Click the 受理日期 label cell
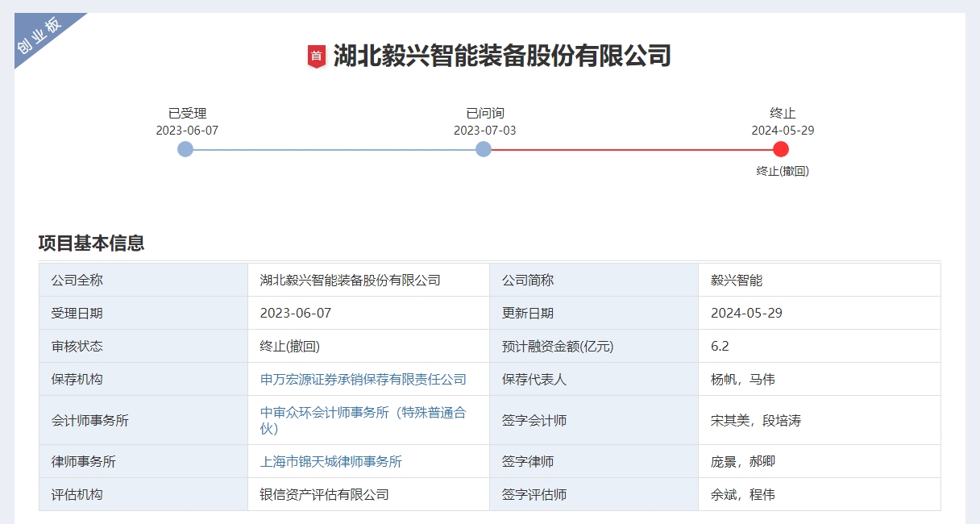980x524 pixels. pyautogui.click(x=143, y=314)
